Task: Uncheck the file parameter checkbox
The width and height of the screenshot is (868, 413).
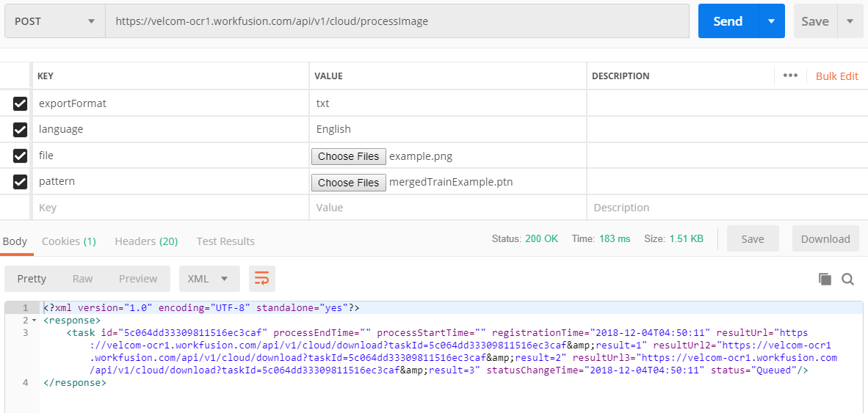Action: tap(20, 156)
